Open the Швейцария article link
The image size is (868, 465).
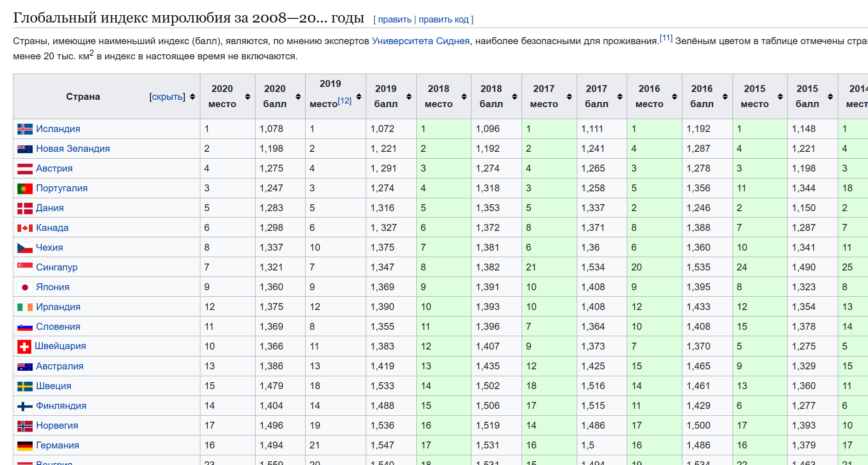pos(60,346)
